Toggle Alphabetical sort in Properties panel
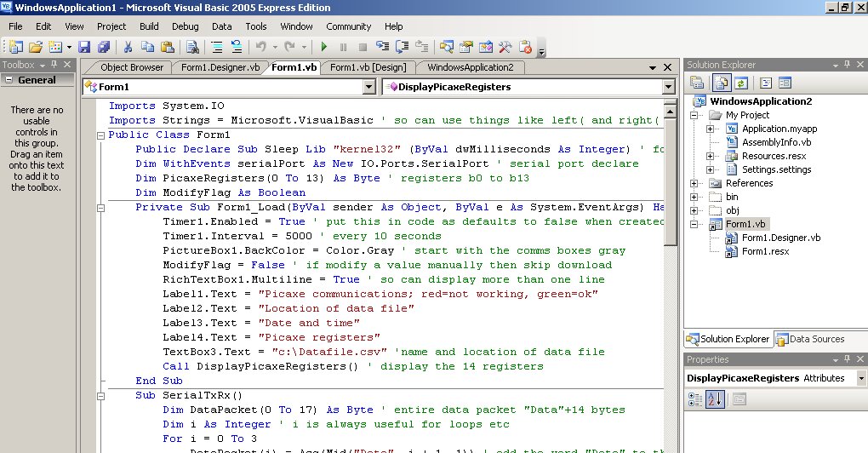 pyautogui.click(x=715, y=399)
